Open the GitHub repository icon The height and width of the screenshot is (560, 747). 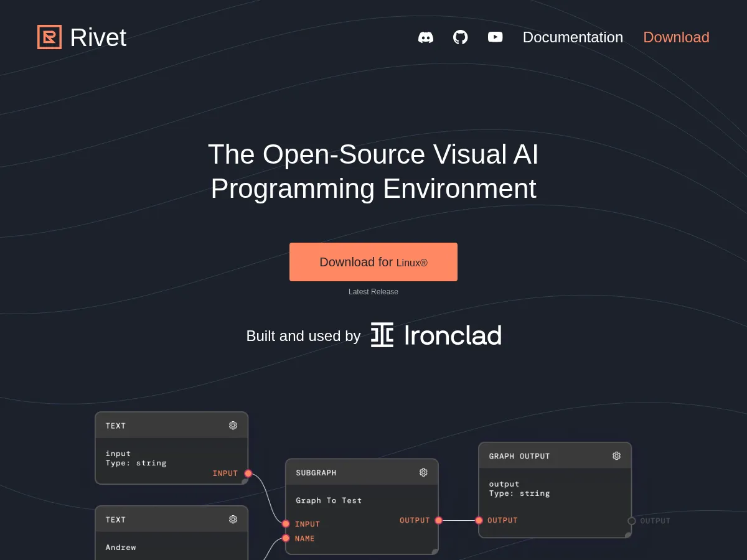461,37
